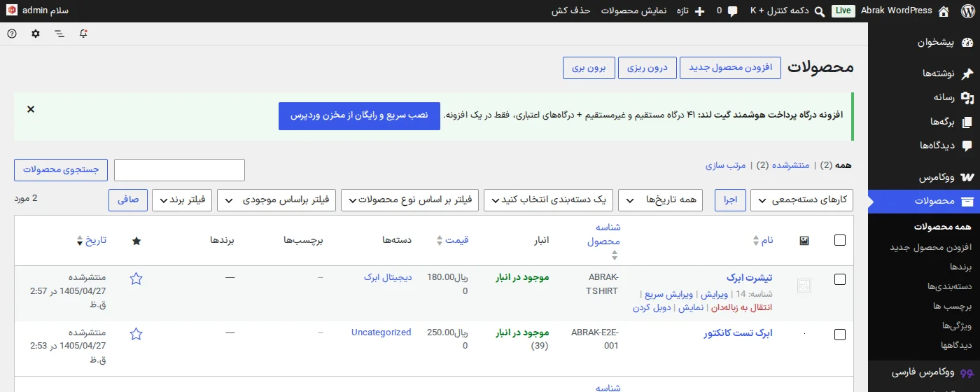The image size is (980, 392).
Task: Select the تیشرت ابرک row checkbox
Action: coord(840,279)
